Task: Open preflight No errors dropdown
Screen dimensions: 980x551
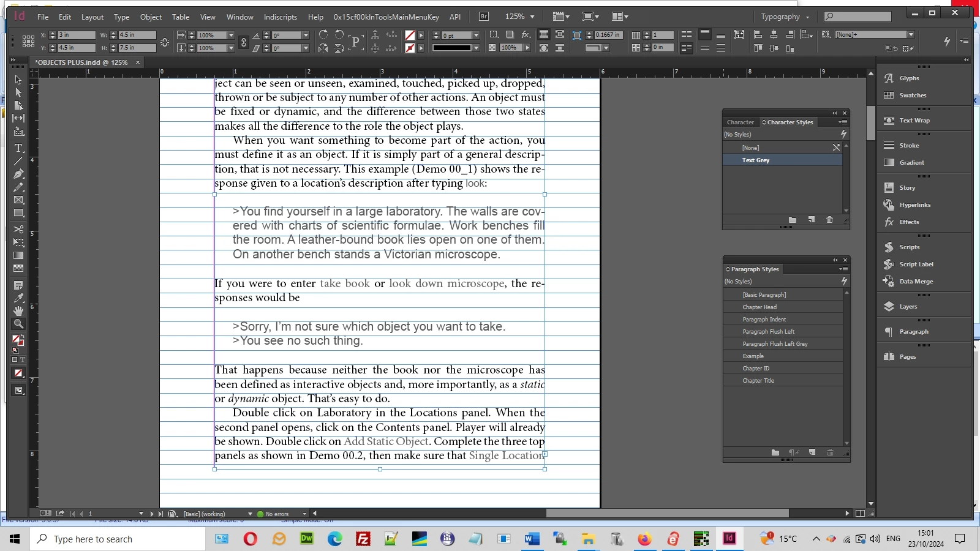Action: 304,514
